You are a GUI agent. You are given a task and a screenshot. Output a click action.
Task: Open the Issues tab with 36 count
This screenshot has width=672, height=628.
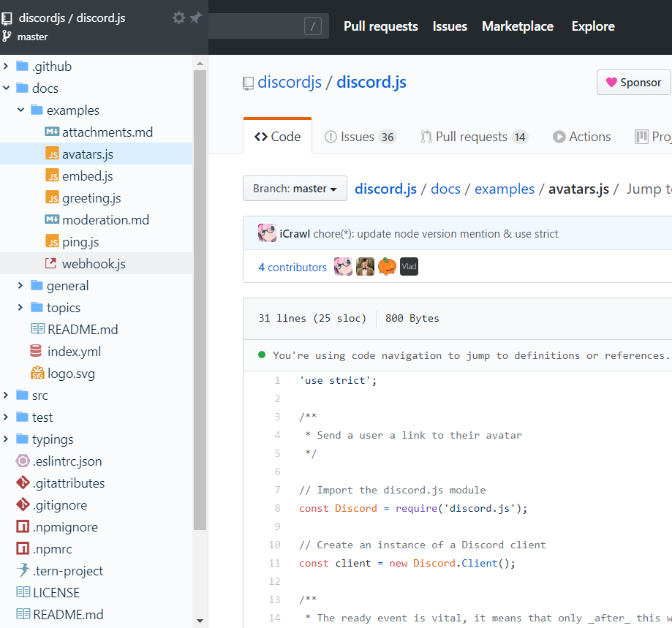pos(360,137)
